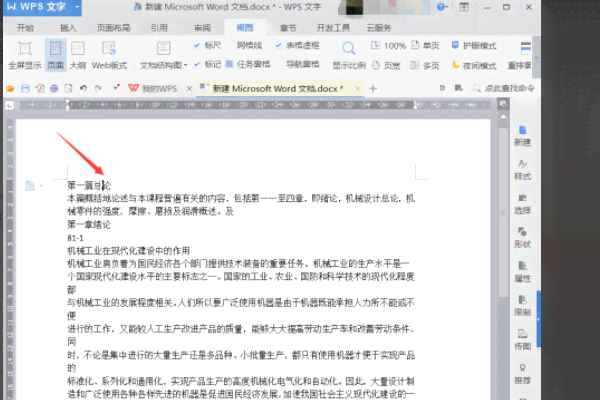600x400 pixels.
Task: Choose 页宽 page width zoom
Action: (x=386, y=65)
